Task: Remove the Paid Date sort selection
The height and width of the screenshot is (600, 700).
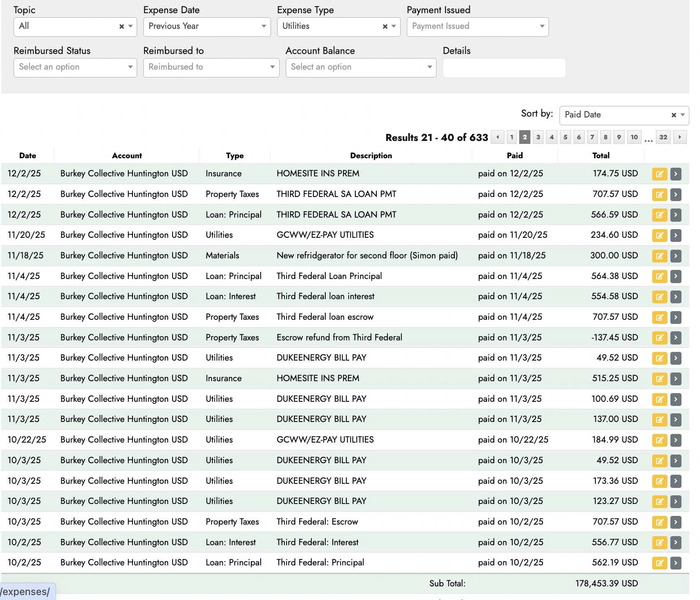Action: (674, 115)
